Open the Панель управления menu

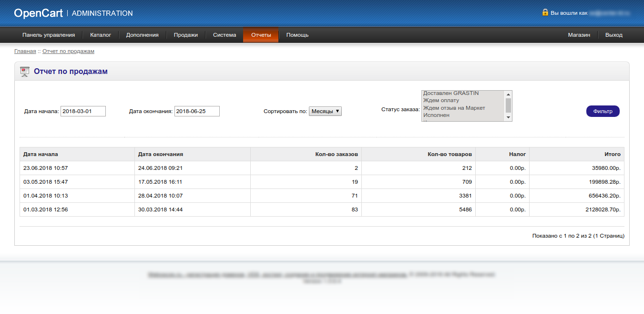coord(49,35)
